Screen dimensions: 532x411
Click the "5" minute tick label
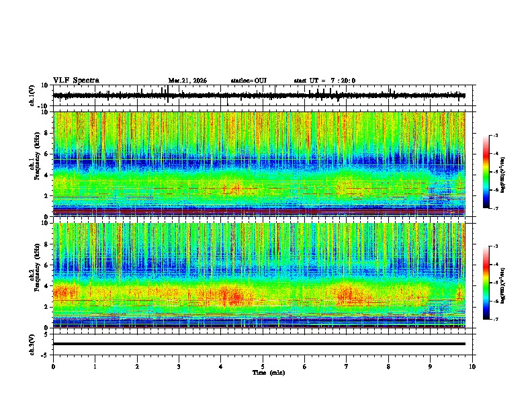point(263,367)
